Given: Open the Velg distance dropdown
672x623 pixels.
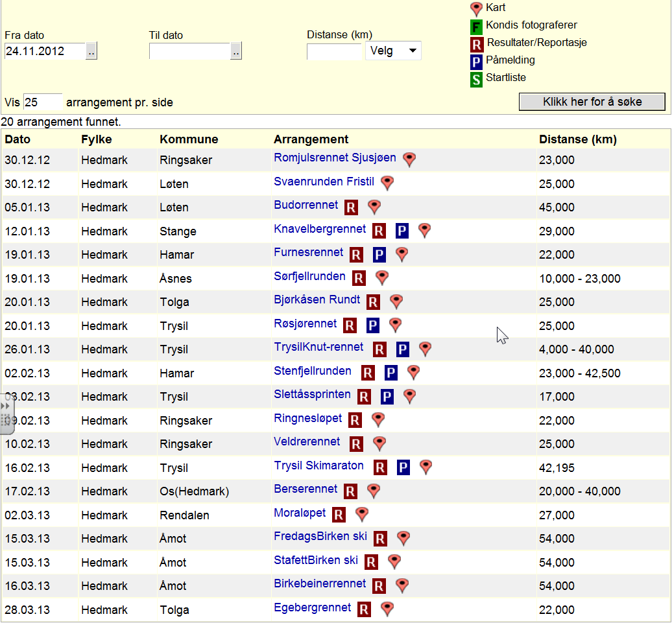Looking at the screenshot, I should [393, 51].
